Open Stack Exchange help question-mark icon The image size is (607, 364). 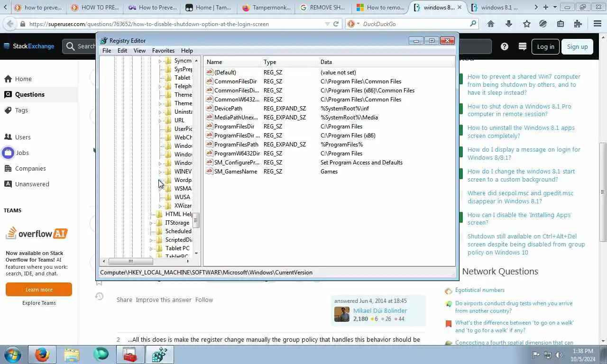click(x=505, y=46)
